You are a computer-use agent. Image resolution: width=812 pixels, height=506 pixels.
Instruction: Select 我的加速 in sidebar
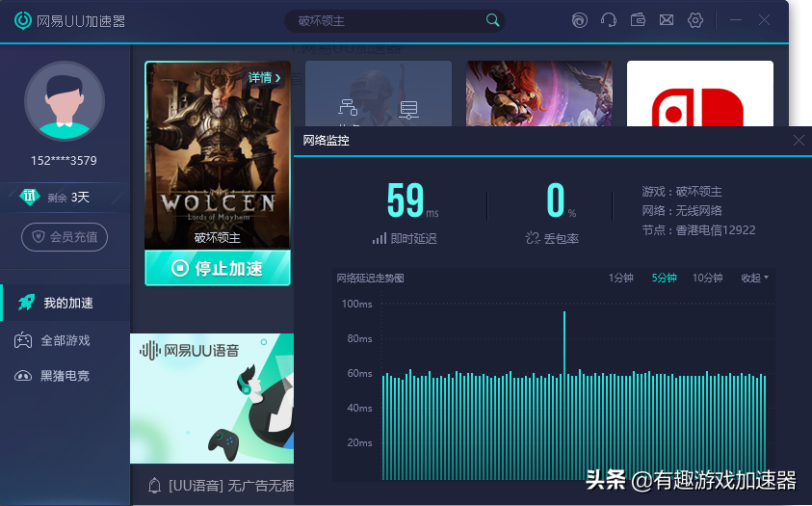pos(65,303)
